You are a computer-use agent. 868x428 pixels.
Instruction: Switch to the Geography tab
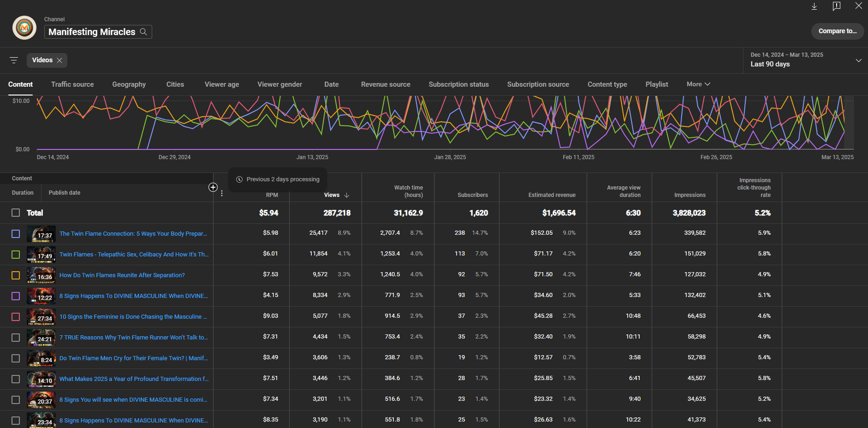[x=129, y=84]
